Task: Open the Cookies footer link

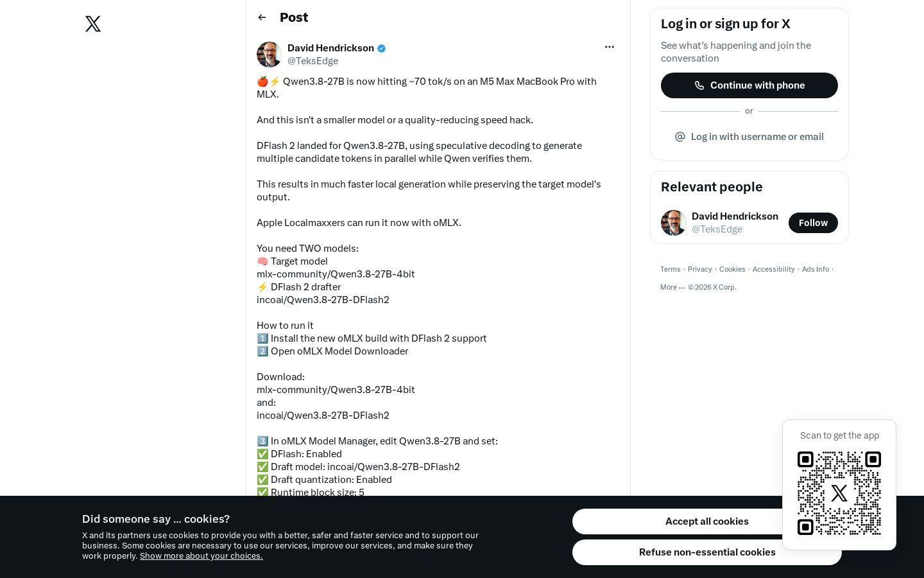Action: (732, 269)
